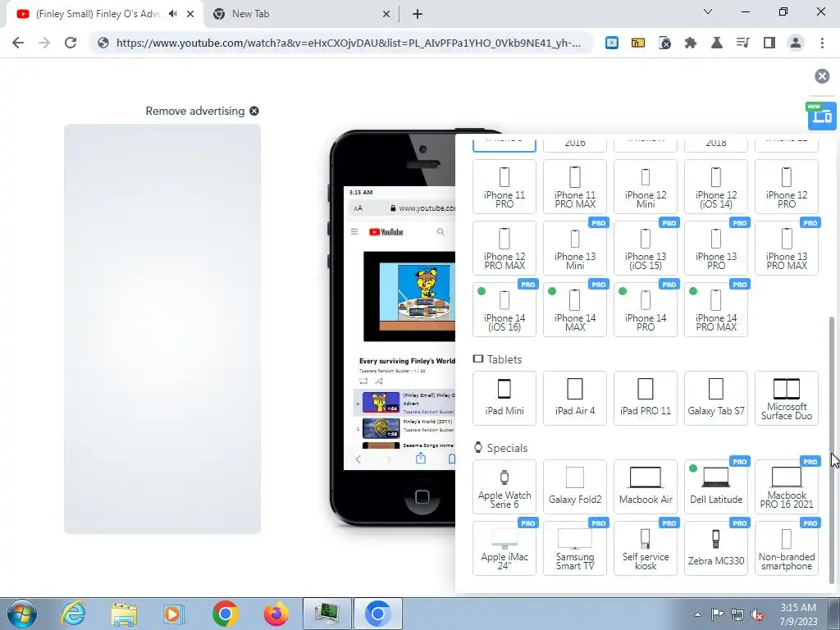Choose iPhone 12 PRO MAX device

[504, 248]
